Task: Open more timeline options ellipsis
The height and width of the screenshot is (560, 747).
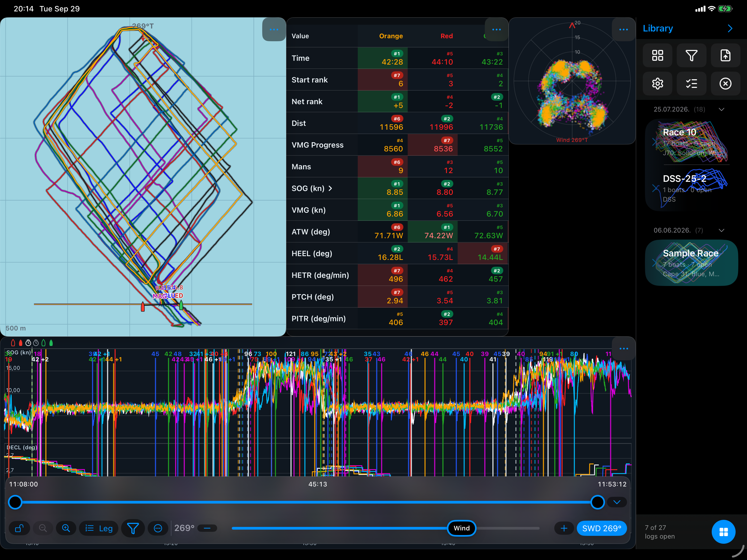Action: (158, 528)
